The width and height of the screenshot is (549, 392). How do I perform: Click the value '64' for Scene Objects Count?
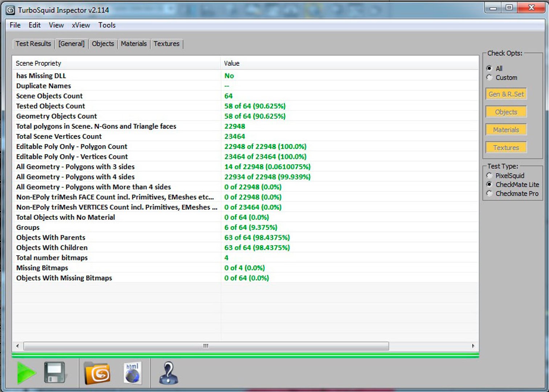(x=228, y=96)
